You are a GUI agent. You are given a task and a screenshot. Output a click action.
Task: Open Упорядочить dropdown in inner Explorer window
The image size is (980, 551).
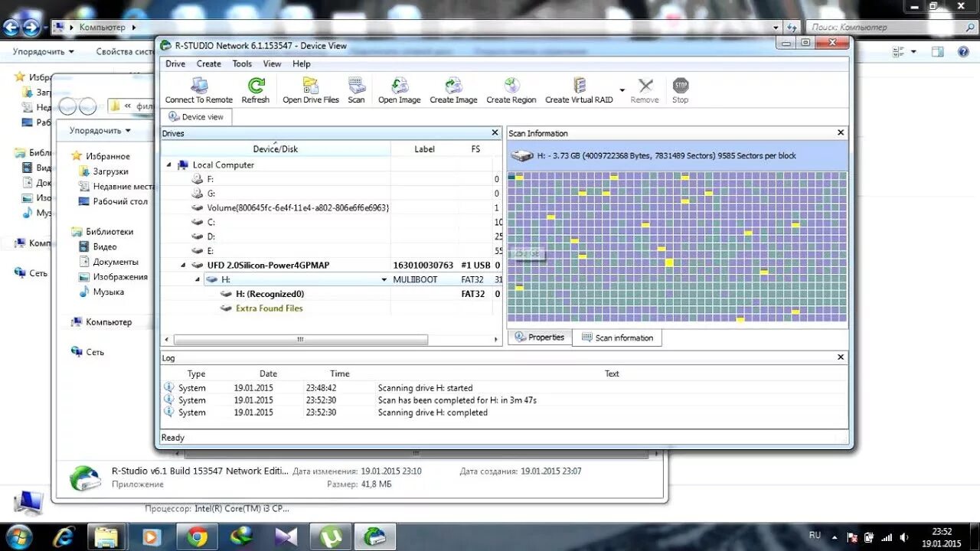[100, 131]
